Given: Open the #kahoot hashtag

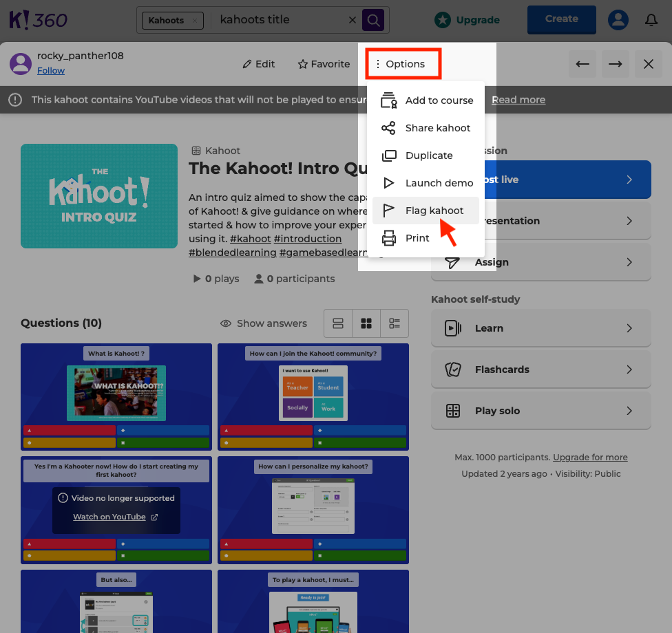Looking at the screenshot, I should pos(251,239).
